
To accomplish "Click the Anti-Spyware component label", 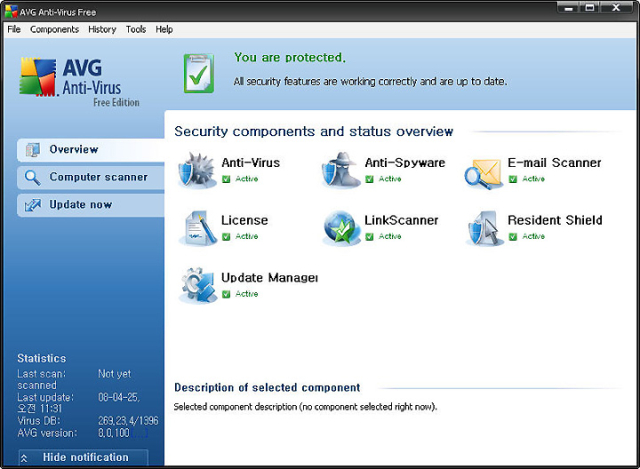I will point(405,163).
